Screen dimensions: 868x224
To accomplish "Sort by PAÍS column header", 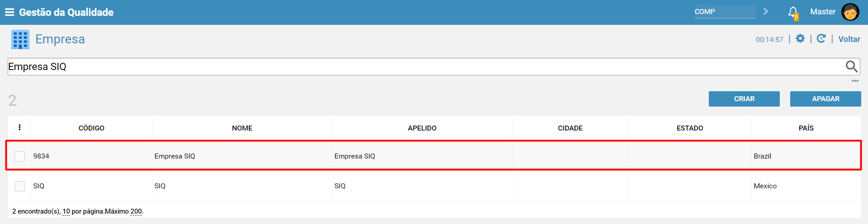I will (x=806, y=128).
